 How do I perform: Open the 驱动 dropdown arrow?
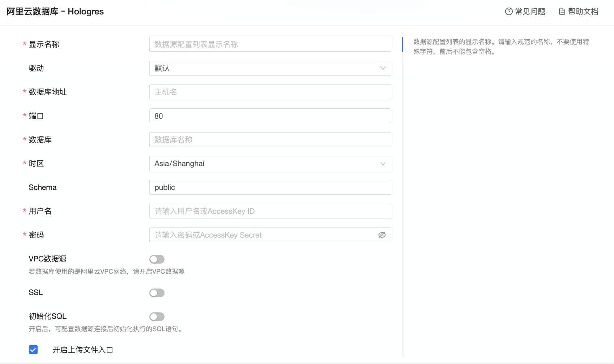pyautogui.click(x=383, y=68)
